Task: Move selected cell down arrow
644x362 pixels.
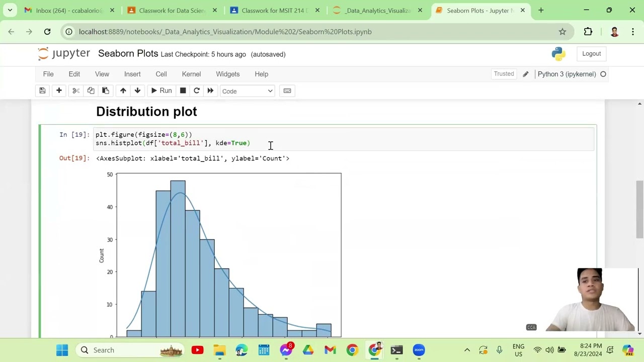Action: point(137,91)
